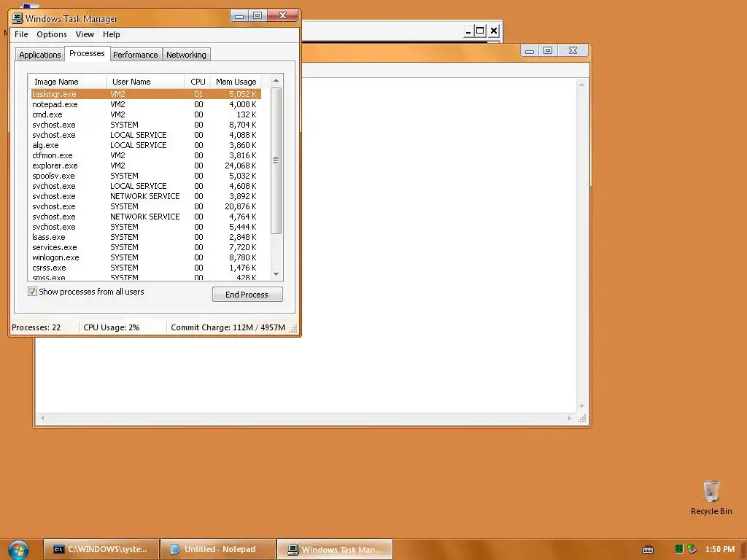747x560 pixels.
Task: Click the process list scrollbar thumb
Action: [x=276, y=160]
